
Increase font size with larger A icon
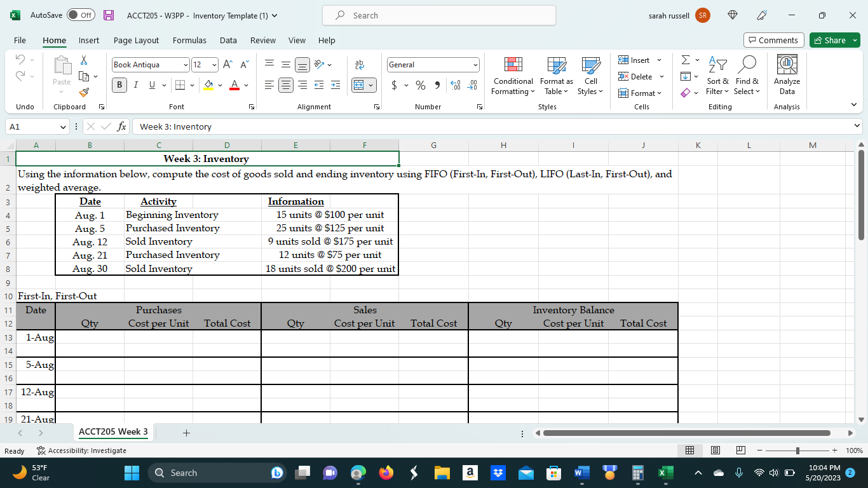point(227,64)
